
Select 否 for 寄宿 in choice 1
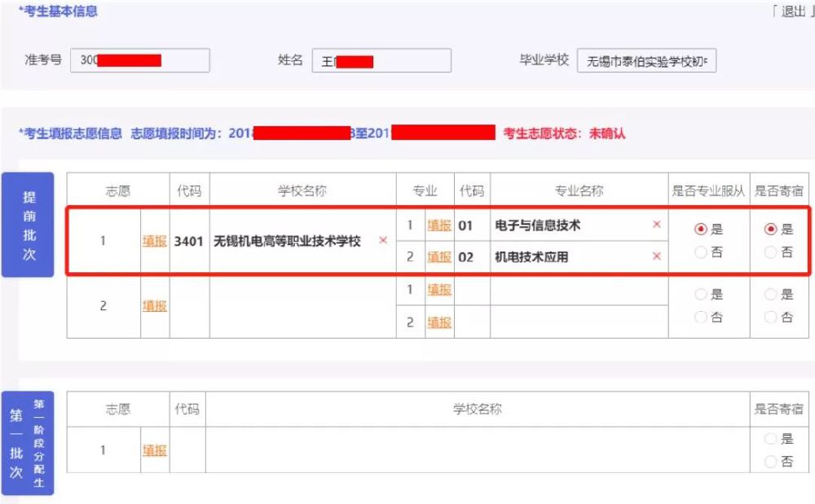pos(771,252)
